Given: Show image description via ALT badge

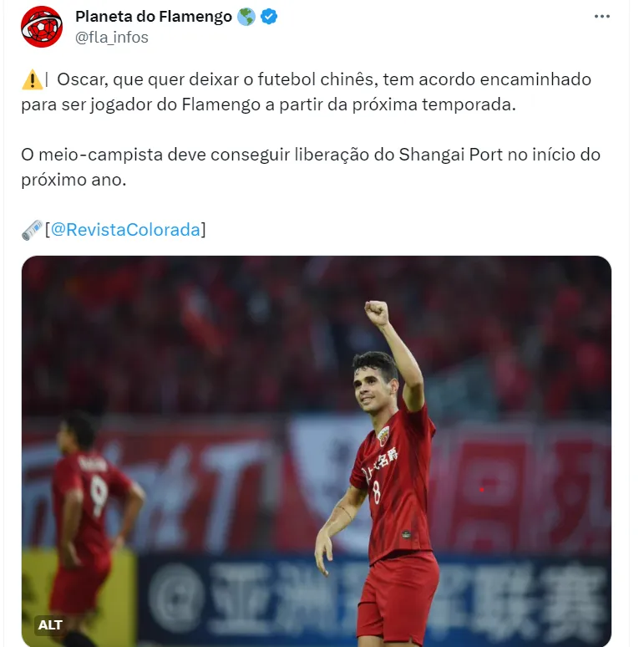Looking at the screenshot, I should tap(50, 625).
